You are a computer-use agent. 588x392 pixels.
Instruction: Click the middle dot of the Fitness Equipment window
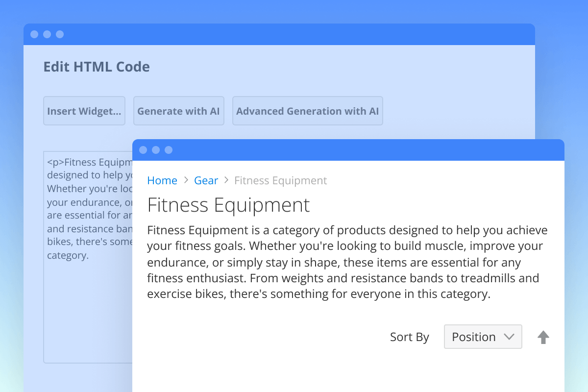click(x=156, y=150)
